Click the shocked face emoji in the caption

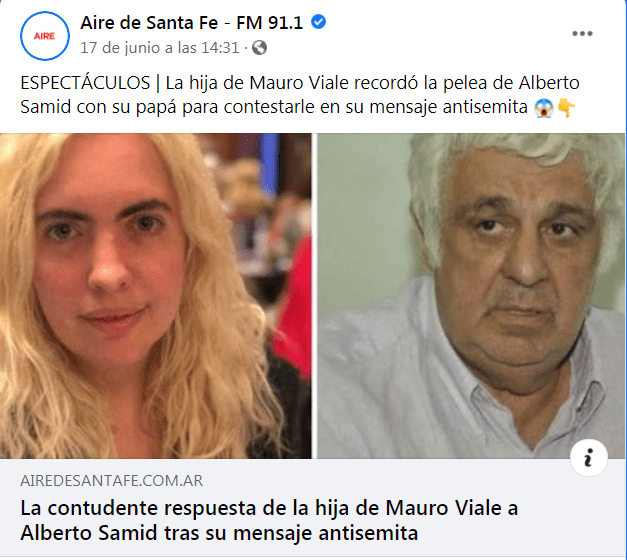point(544,108)
